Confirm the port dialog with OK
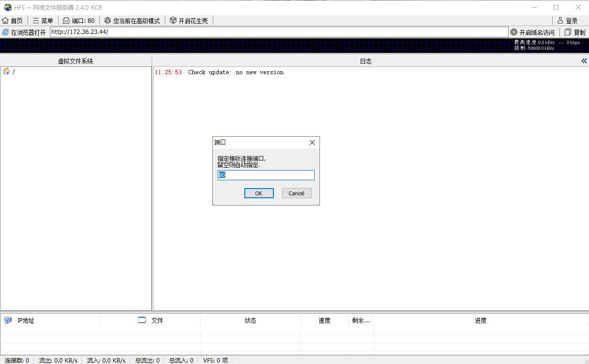This screenshot has height=364, width=589. pyautogui.click(x=259, y=193)
